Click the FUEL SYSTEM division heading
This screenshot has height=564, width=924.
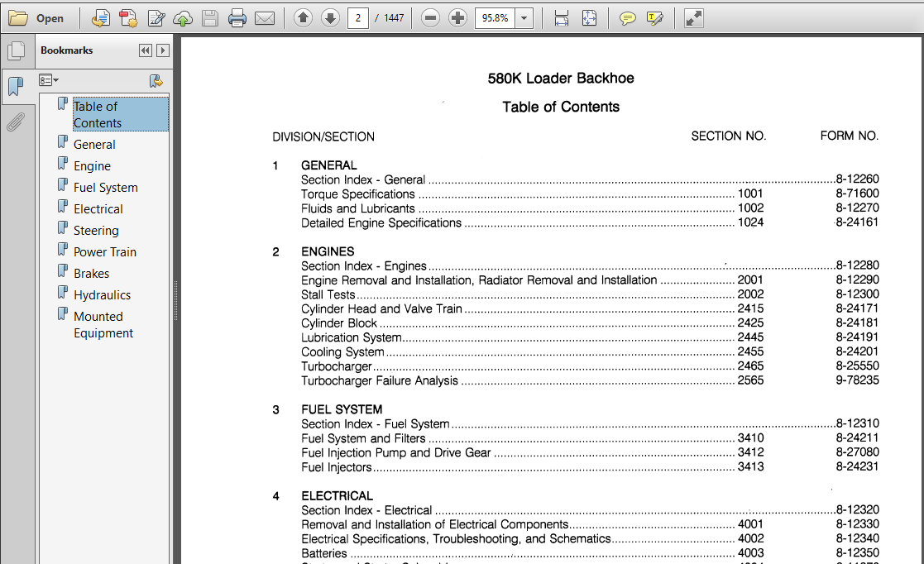pos(342,409)
